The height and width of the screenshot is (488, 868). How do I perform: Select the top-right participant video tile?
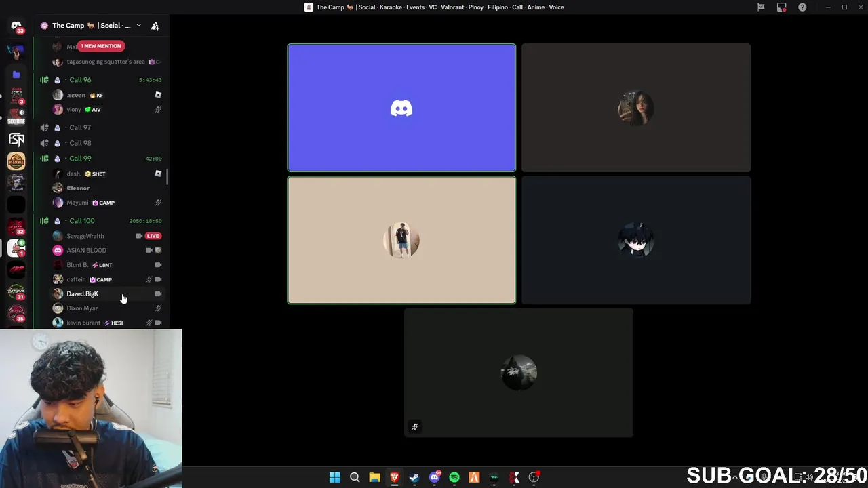636,108
